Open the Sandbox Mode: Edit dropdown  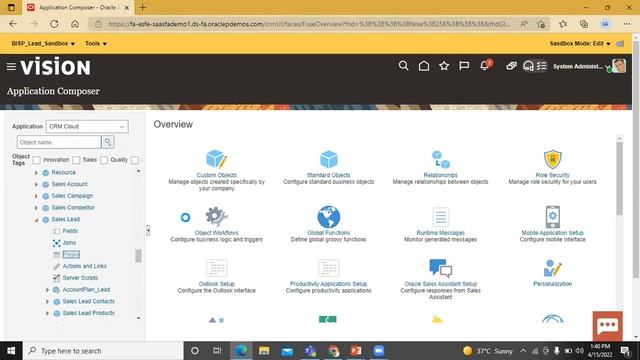pos(580,43)
